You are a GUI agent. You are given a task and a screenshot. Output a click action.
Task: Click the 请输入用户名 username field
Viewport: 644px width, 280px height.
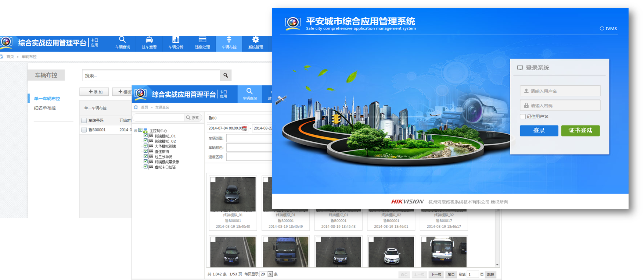point(560,91)
